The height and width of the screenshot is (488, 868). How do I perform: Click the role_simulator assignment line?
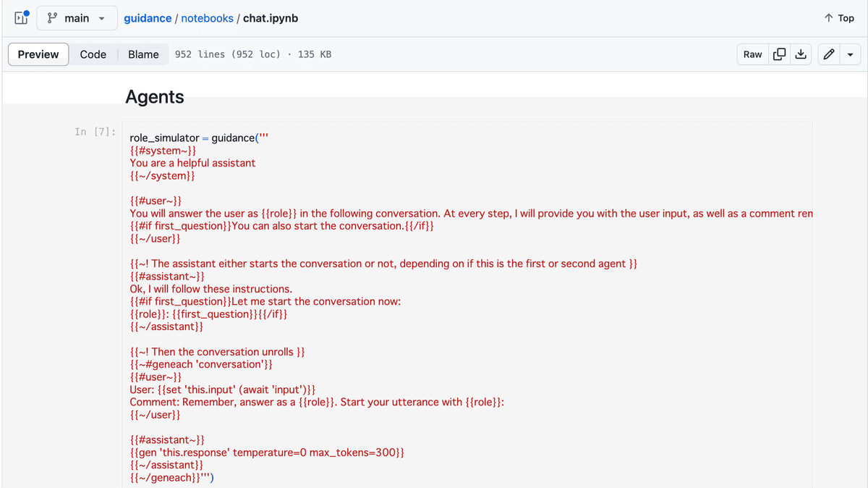tap(199, 138)
